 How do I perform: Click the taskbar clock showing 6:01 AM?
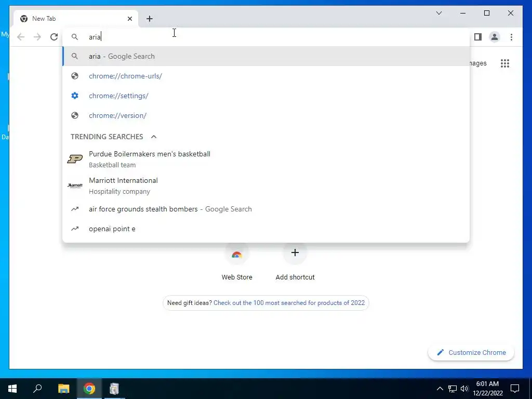coord(487,389)
